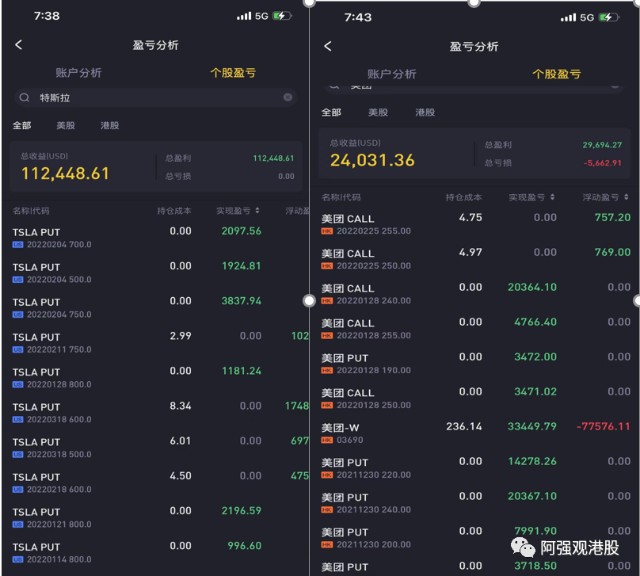The image size is (640, 576).
Task: Click 7:43 clock in right status bar
Action: (x=358, y=17)
